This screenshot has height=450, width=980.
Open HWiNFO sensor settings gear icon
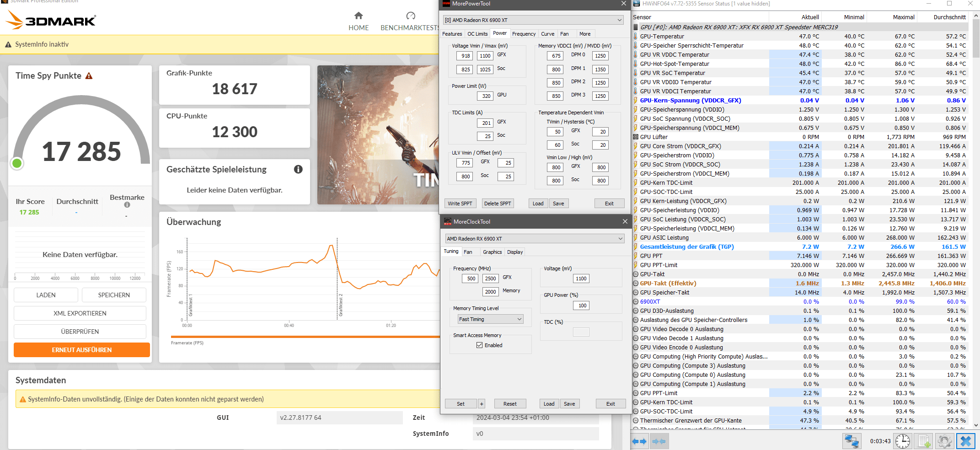point(944,441)
